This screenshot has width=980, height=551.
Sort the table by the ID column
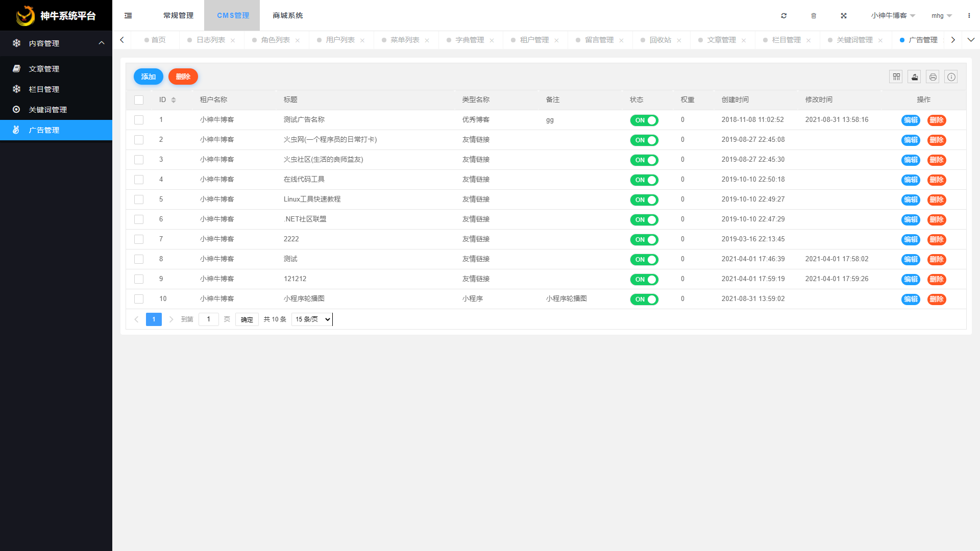(173, 99)
